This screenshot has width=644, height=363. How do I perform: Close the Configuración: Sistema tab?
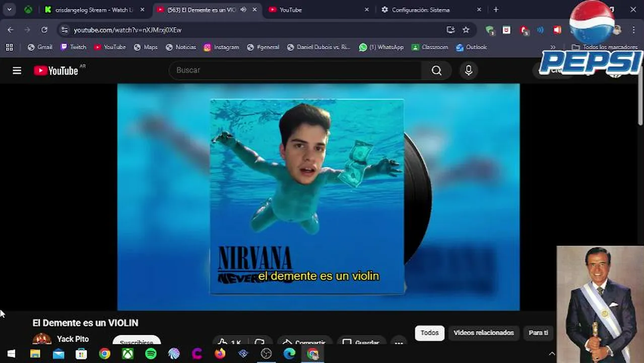[479, 10]
